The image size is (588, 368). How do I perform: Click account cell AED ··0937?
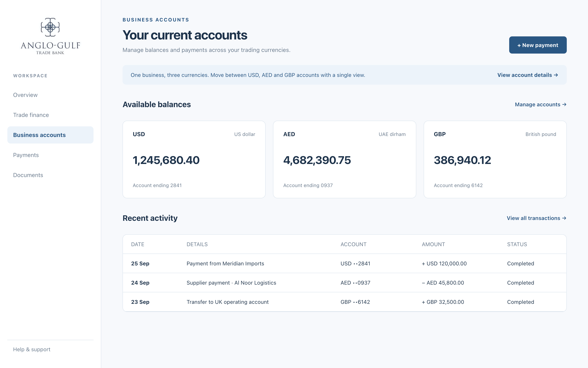pos(355,283)
